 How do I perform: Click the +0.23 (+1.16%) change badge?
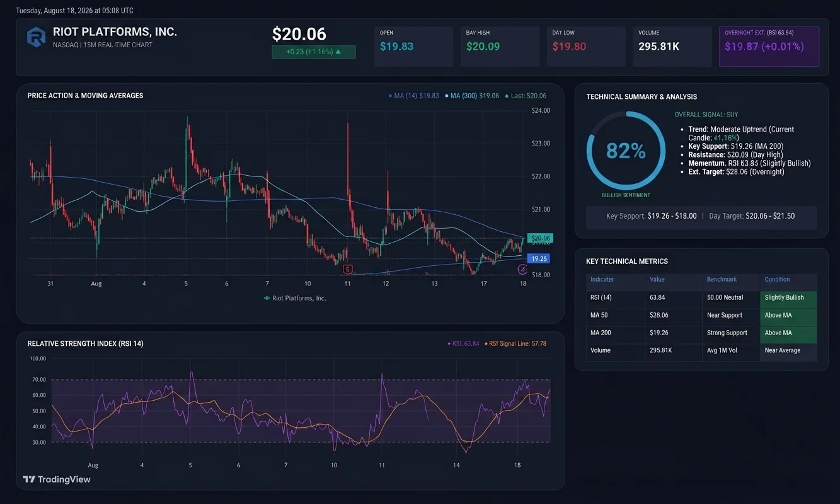point(313,52)
